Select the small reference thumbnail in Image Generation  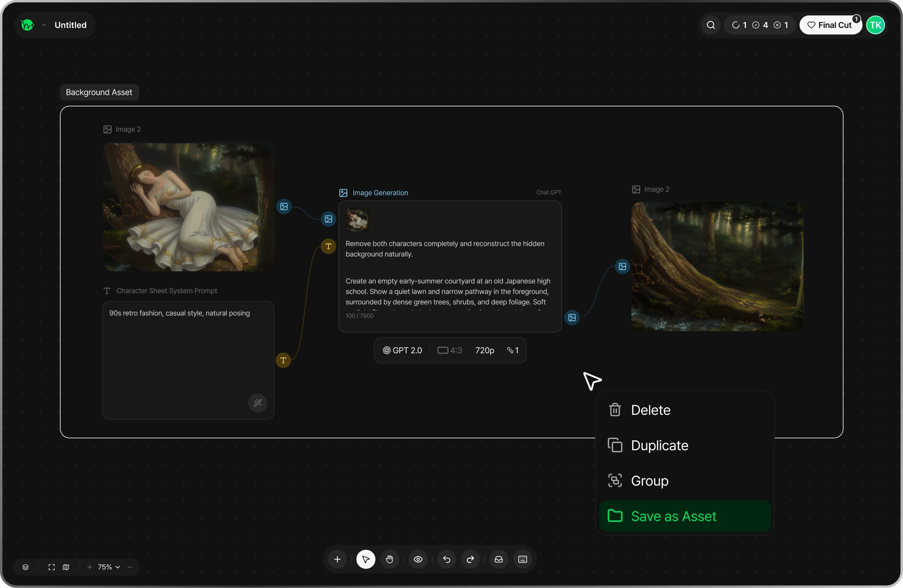point(357,220)
